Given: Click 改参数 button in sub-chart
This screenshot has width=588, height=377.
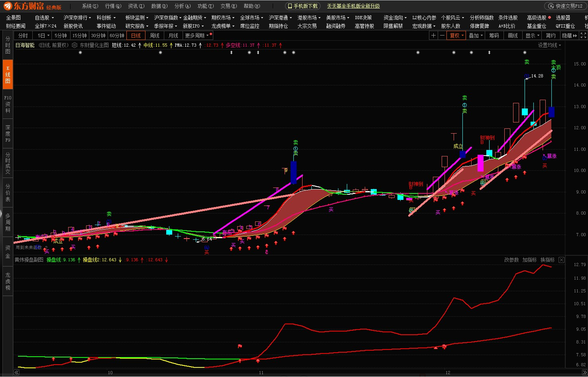Looking at the screenshot, I should (x=511, y=260).
